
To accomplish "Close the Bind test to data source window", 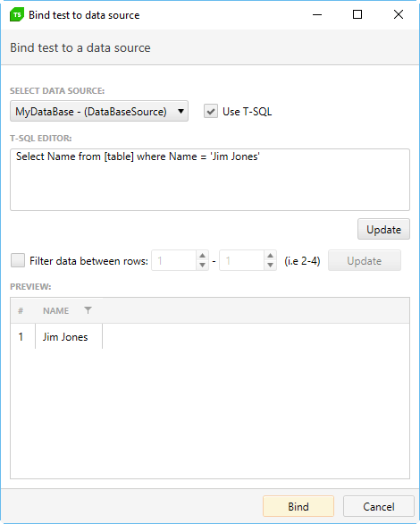I will (x=399, y=14).
